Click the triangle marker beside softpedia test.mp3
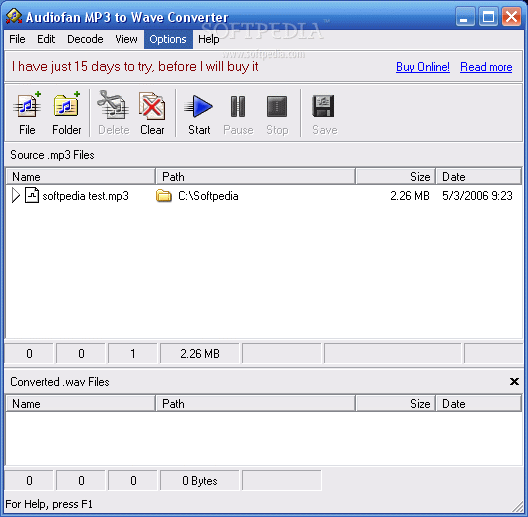528x517 pixels. coord(15,195)
